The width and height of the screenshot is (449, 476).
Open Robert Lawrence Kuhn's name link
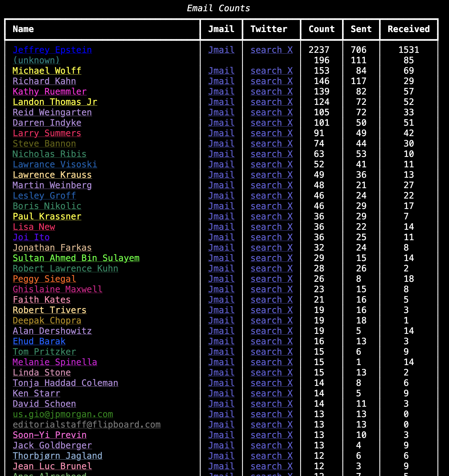(66, 268)
